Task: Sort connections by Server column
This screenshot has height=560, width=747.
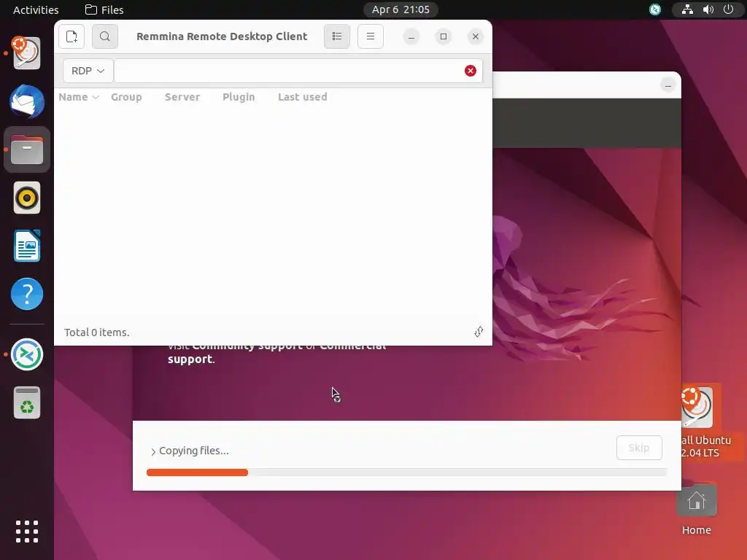Action: click(182, 97)
